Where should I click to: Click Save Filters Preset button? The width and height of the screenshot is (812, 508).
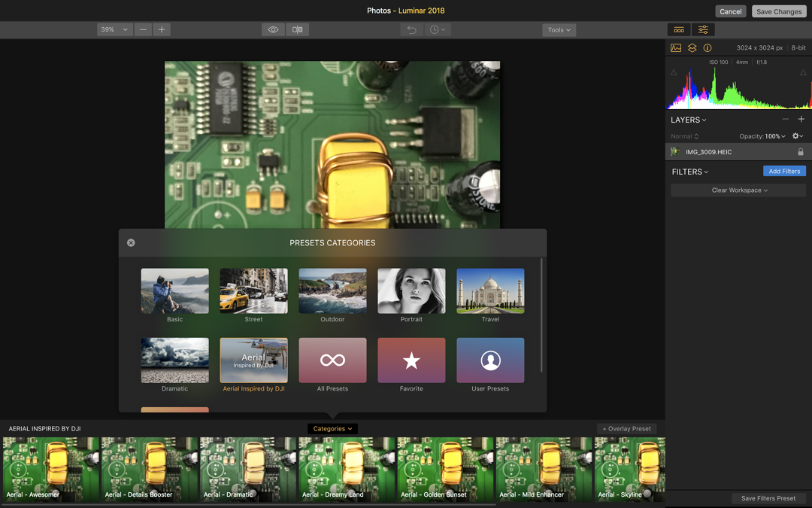pyautogui.click(x=768, y=498)
